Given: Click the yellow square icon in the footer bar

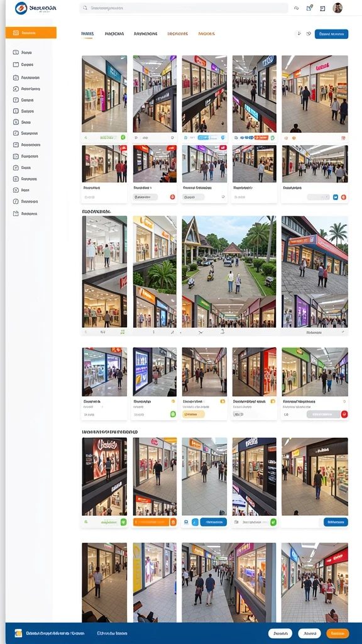Looking at the screenshot, I should click(x=18, y=633).
